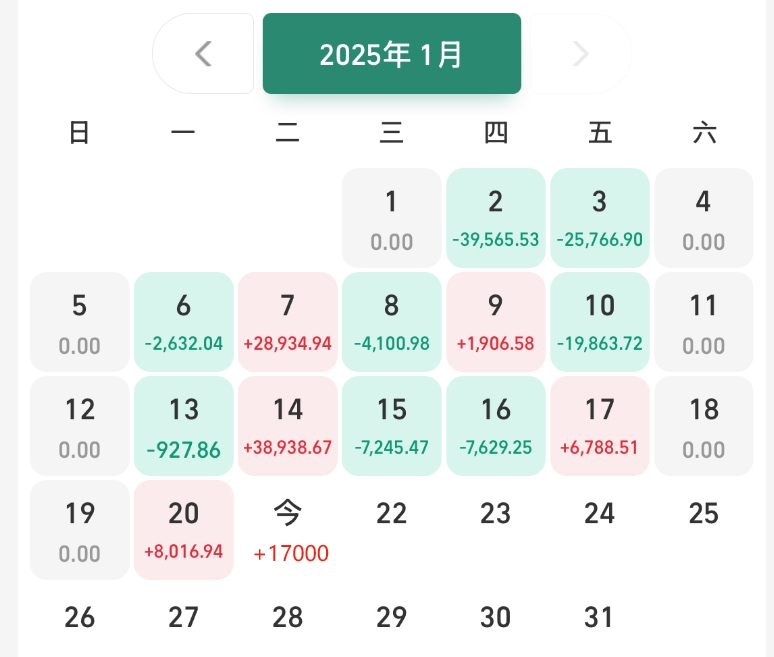Choose date 28 in the calendar
This screenshot has height=657, width=774.
tap(288, 617)
